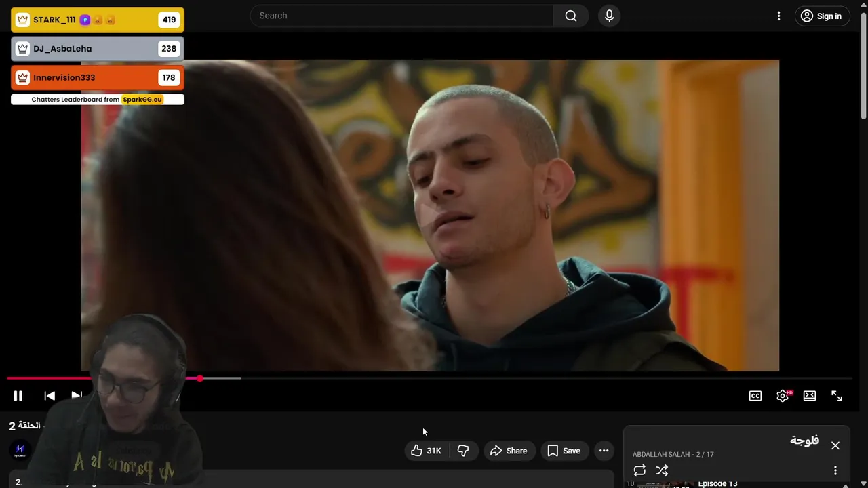Close the فلوجة playlist panel
Image resolution: width=868 pixels, height=488 pixels.
(x=835, y=445)
